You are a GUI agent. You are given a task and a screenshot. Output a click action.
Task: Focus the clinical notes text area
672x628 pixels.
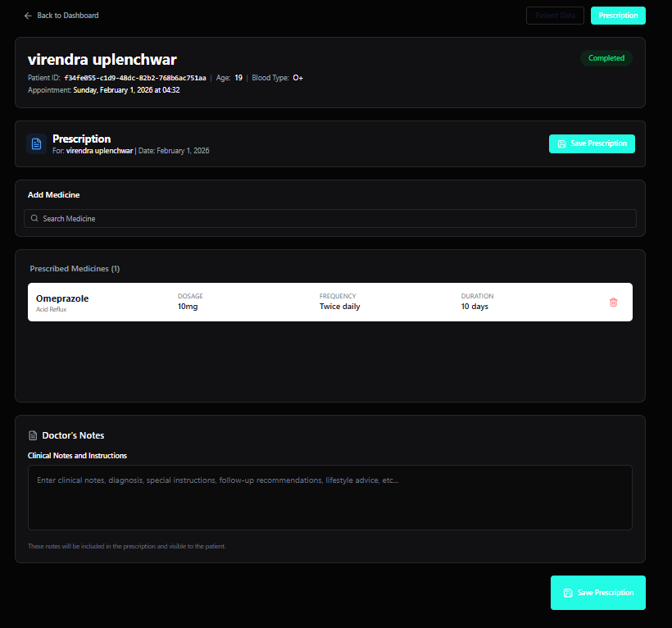tap(329, 498)
